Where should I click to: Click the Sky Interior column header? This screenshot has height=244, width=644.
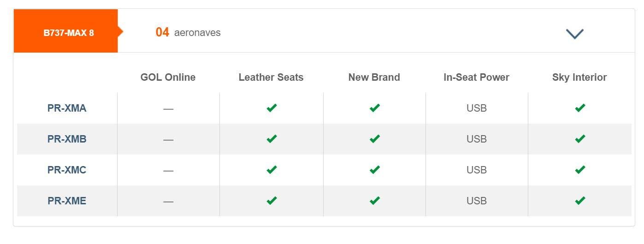coord(579,77)
